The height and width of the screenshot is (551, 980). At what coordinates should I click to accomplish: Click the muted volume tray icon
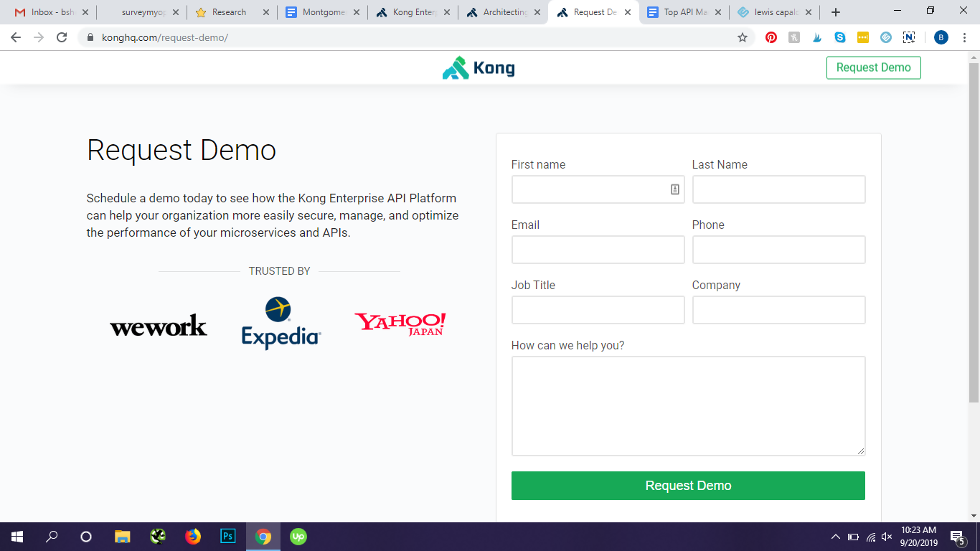click(887, 537)
